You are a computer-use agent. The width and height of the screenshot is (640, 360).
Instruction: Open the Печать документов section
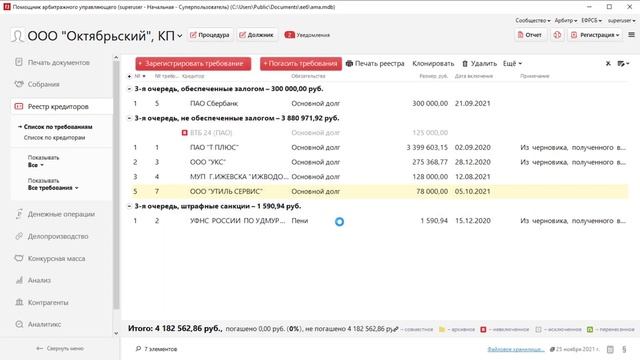click(58, 62)
